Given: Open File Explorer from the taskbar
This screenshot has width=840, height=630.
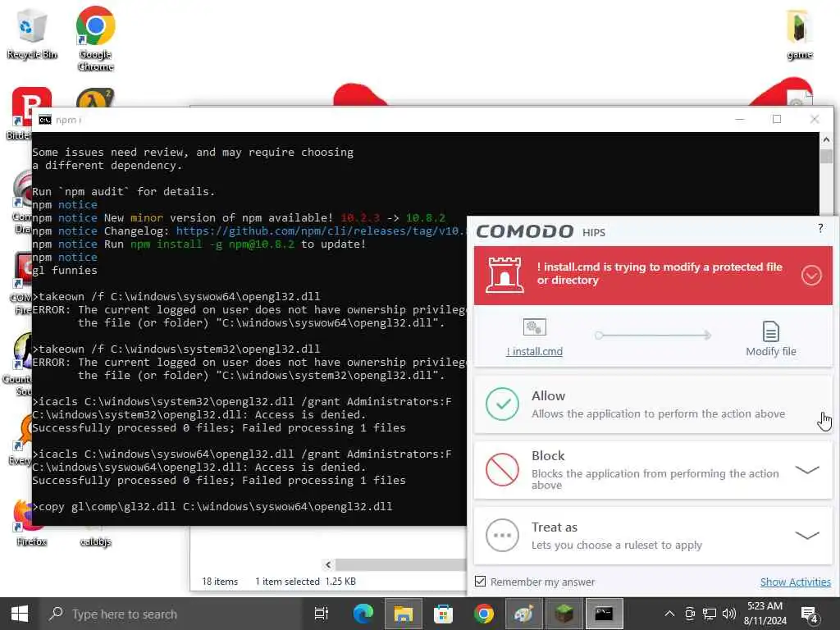Looking at the screenshot, I should pos(403,614).
